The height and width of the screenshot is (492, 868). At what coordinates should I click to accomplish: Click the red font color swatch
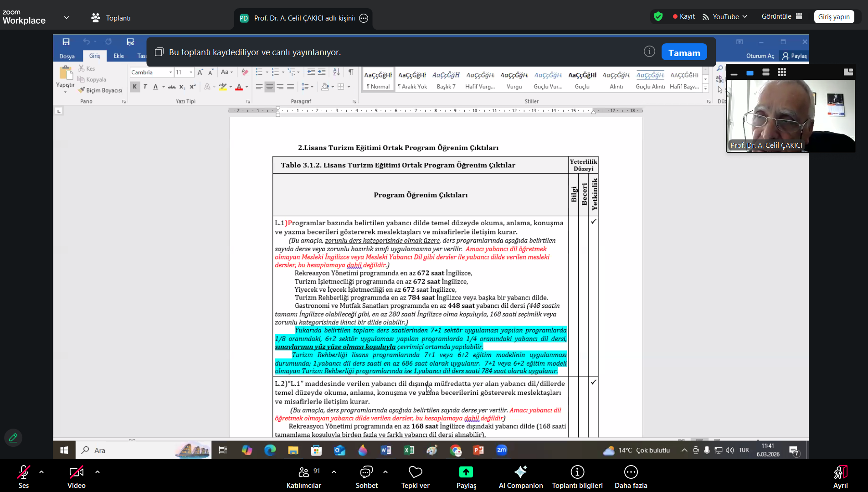[239, 87]
